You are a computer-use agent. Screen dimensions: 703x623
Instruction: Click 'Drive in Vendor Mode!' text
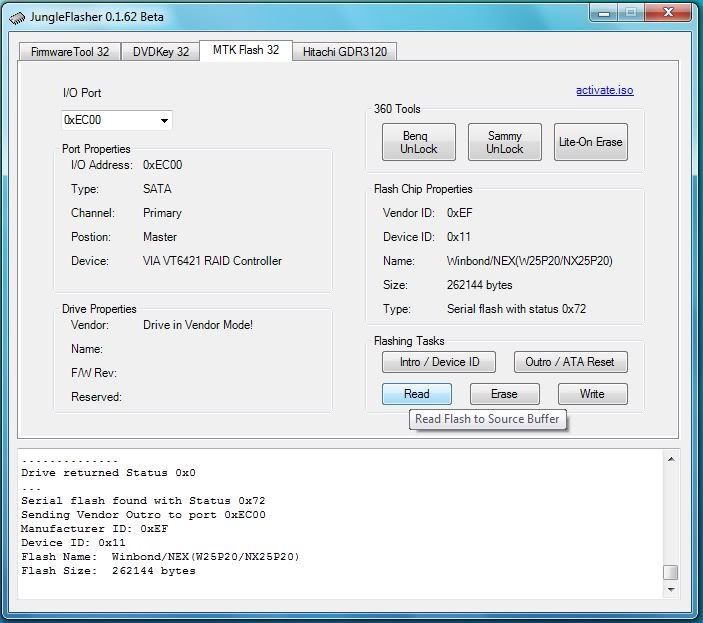pos(198,325)
